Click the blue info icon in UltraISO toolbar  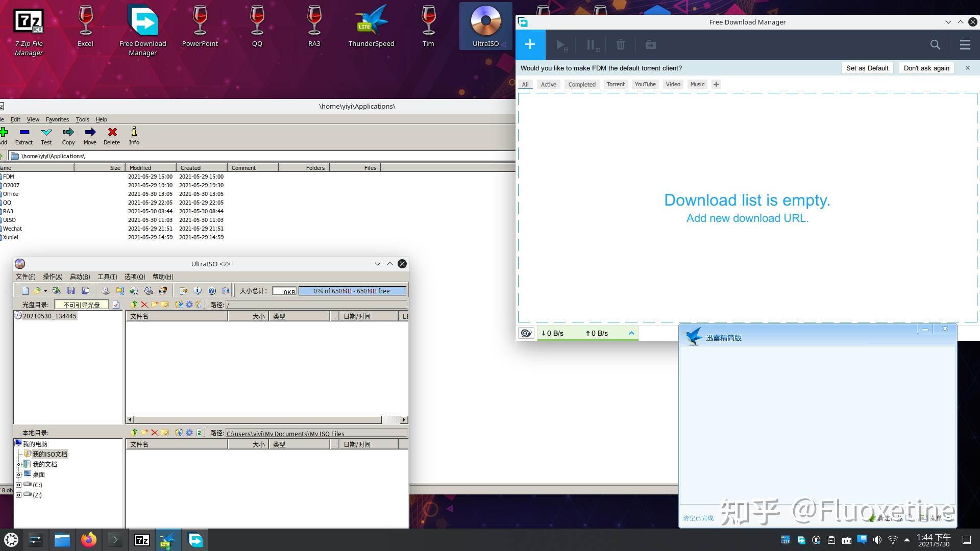coord(198,291)
